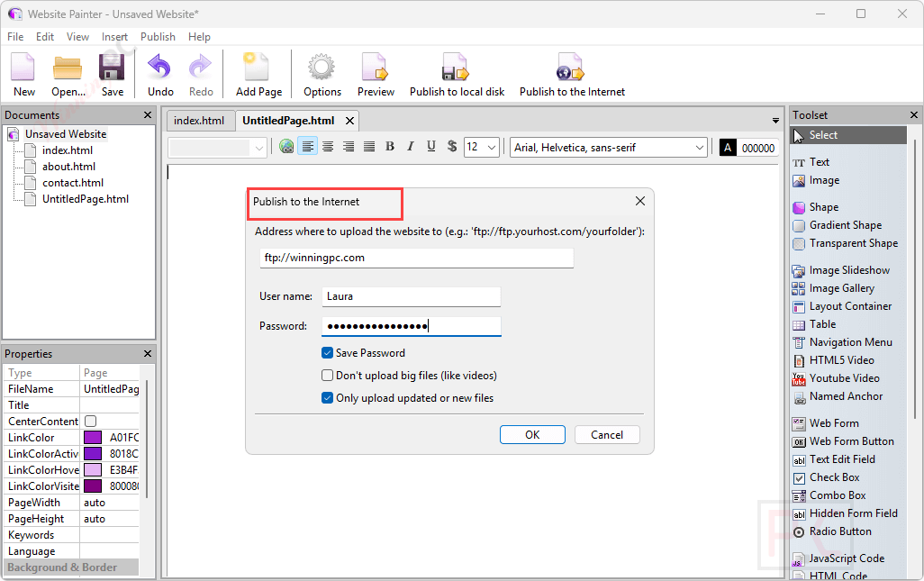This screenshot has height=581, width=924.
Task: Align text left
Action: pyautogui.click(x=307, y=147)
